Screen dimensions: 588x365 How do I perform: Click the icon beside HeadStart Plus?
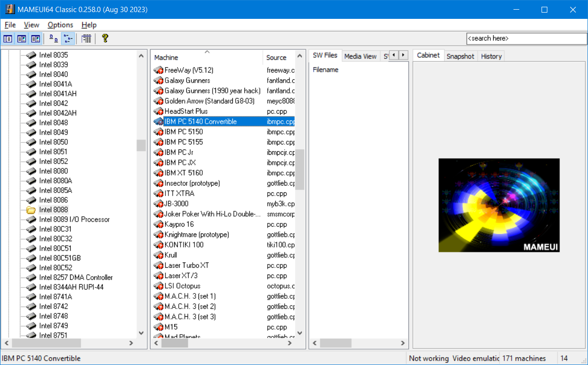tap(158, 111)
